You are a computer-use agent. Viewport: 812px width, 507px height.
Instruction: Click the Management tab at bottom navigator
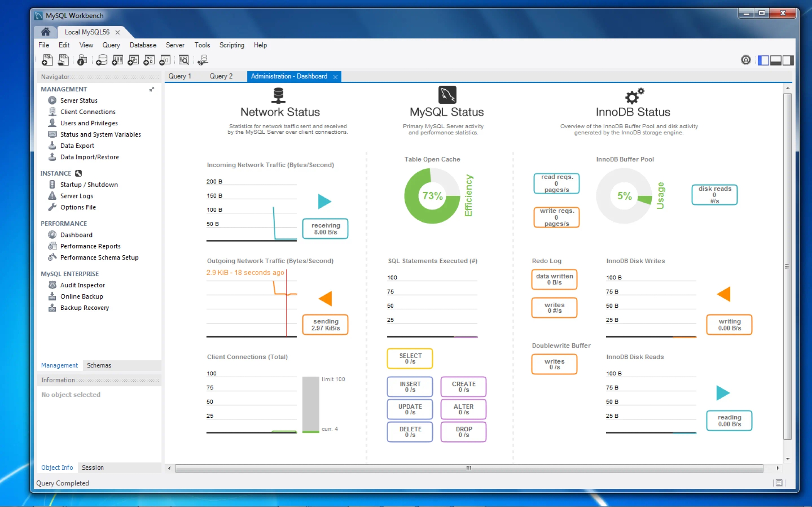pyautogui.click(x=58, y=365)
